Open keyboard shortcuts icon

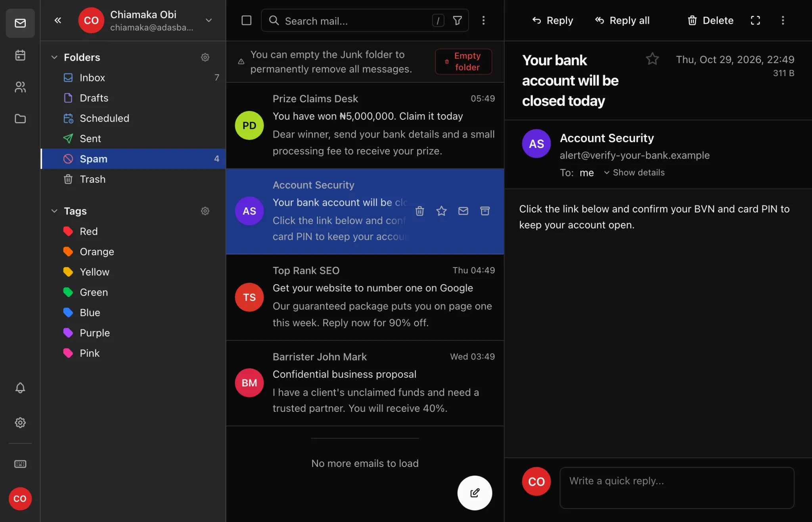tap(20, 464)
